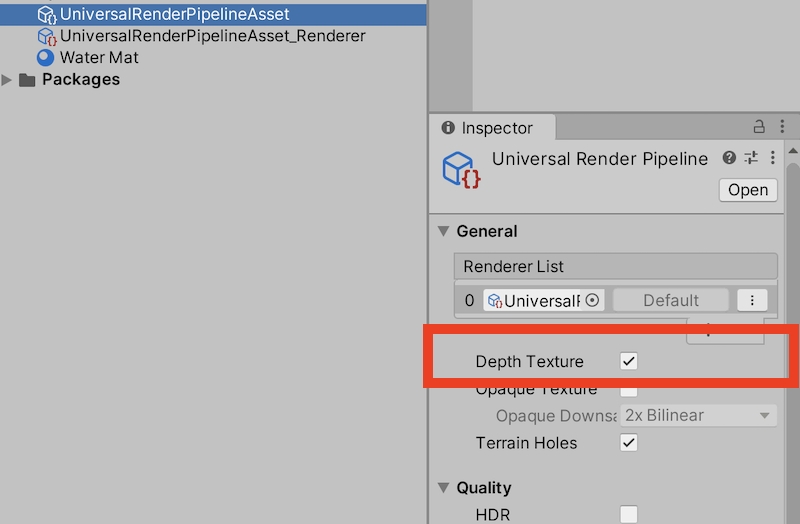Select UniversalRenderPipelineAsset_Renderer asset
800x524 pixels.
pos(213,36)
